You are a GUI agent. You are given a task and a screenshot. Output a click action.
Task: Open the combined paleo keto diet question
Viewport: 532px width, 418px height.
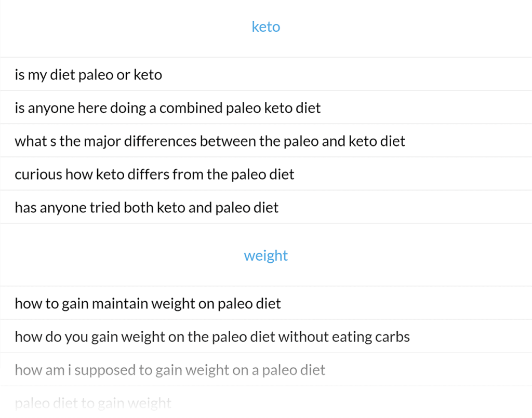tap(167, 108)
